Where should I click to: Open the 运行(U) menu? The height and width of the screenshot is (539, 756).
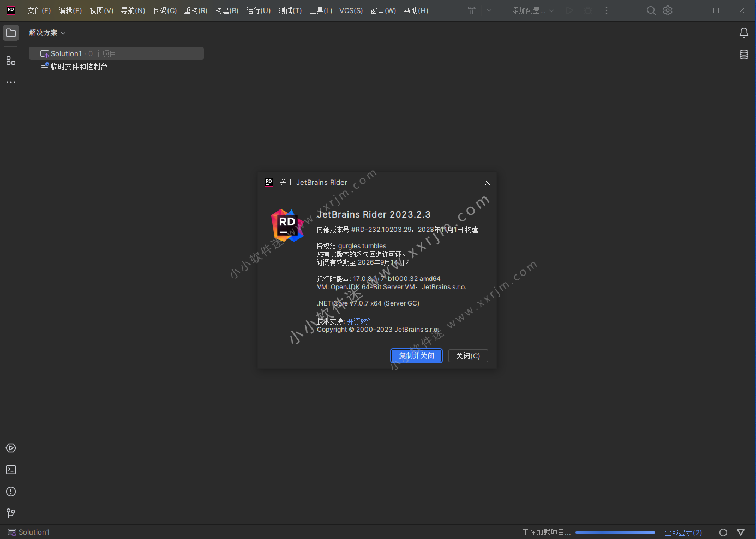(x=258, y=10)
